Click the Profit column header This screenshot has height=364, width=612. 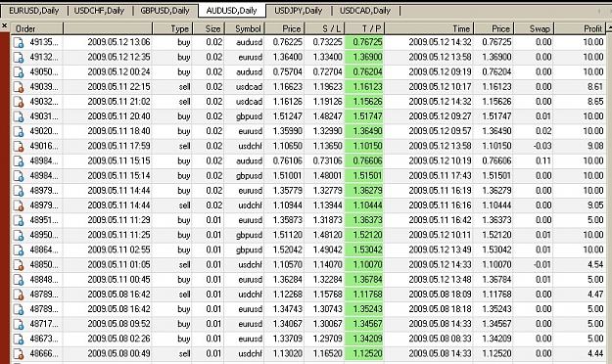click(581, 28)
